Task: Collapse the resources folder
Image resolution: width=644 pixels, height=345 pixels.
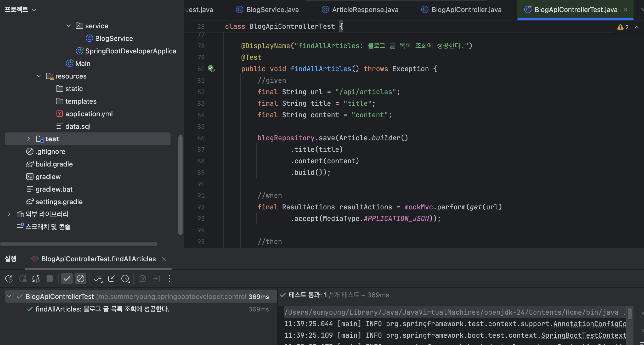Action: pos(39,76)
